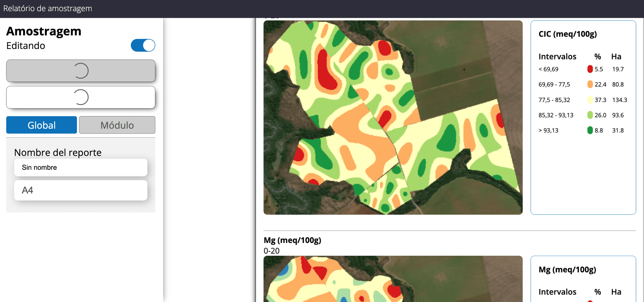Click the Nombre del reporte label

tap(58, 153)
